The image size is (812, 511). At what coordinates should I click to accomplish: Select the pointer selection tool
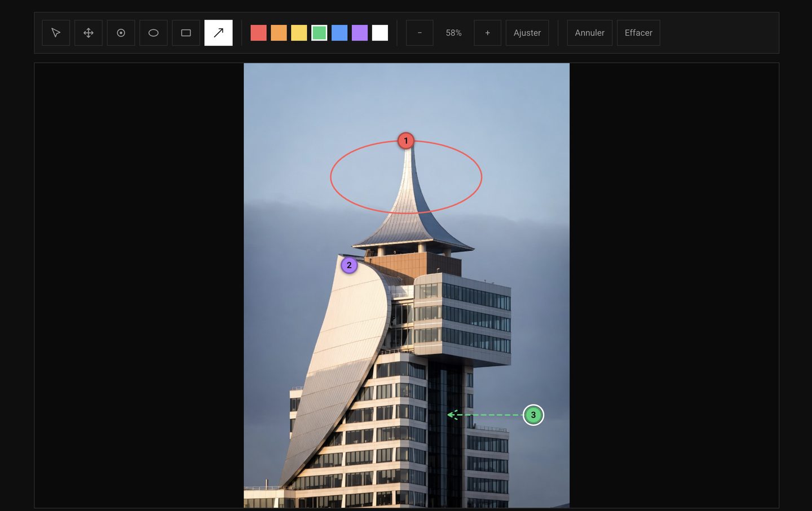pyautogui.click(x=56, y=33)
